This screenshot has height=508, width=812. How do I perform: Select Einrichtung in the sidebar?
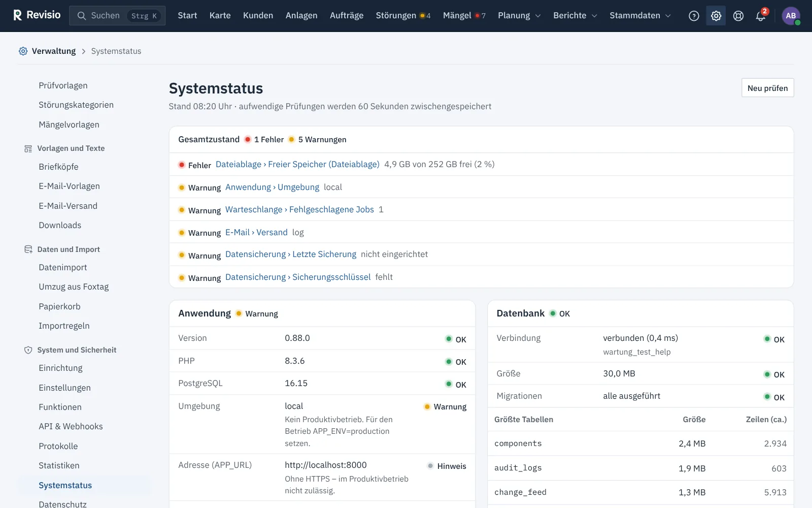pyautogui.click(x=60, y=368)
